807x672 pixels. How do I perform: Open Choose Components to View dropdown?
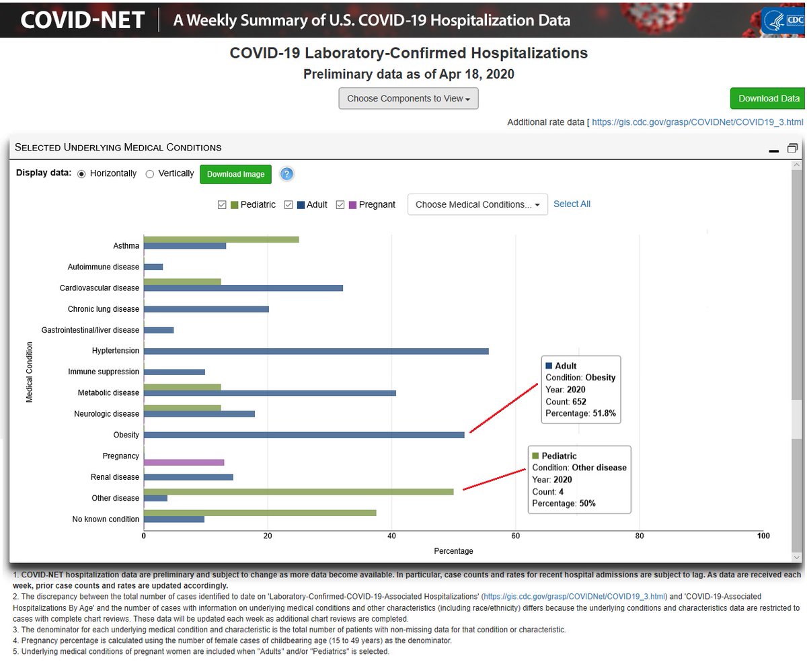[409, 99]
